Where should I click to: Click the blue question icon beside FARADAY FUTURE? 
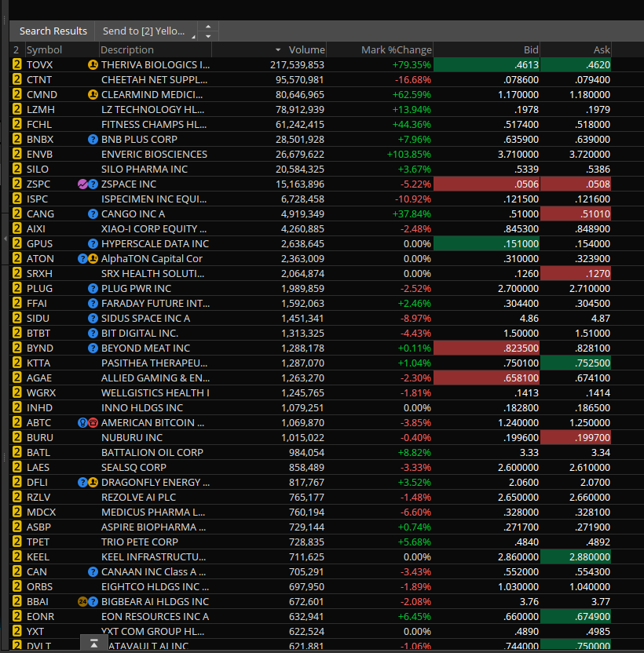tap(93, 303)
